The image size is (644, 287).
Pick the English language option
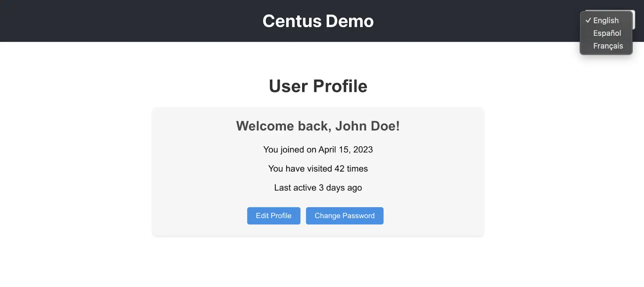(x=606, y=21)
